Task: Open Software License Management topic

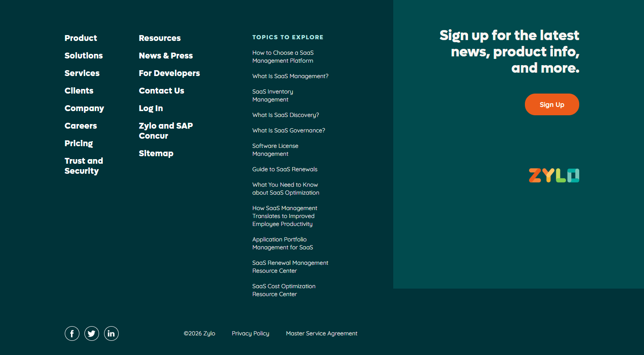Action: [x=275, y=150]
